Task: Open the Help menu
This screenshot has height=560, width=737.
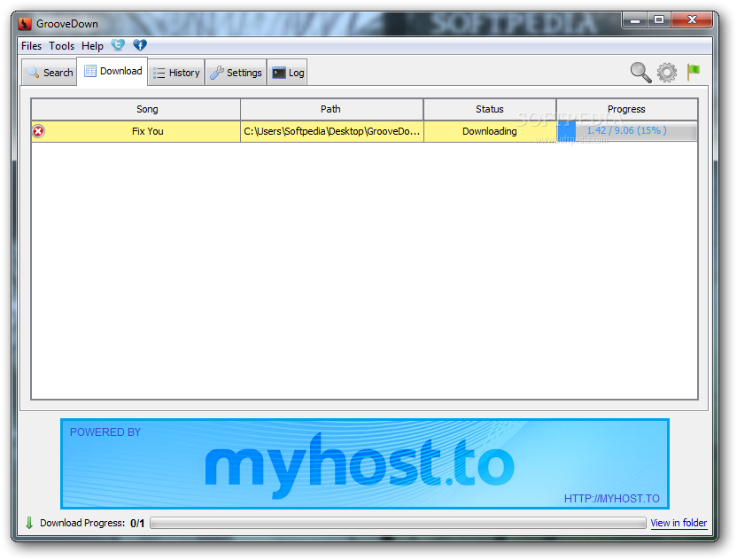Action: point(92,45)
